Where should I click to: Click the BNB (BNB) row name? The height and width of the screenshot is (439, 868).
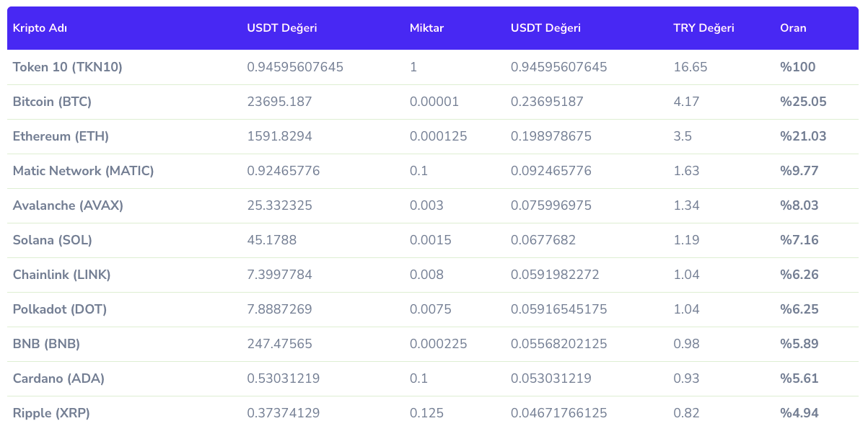(x=46, y=344)
